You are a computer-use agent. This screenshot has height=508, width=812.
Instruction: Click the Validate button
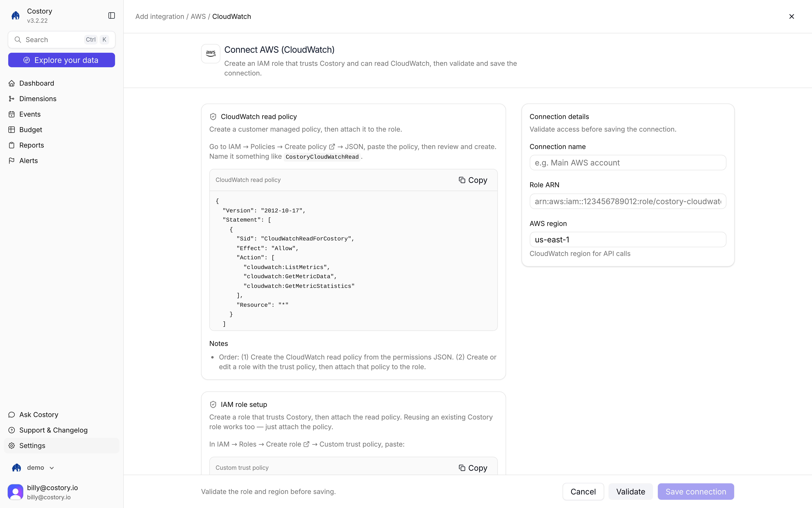click(x=631, y=492)
